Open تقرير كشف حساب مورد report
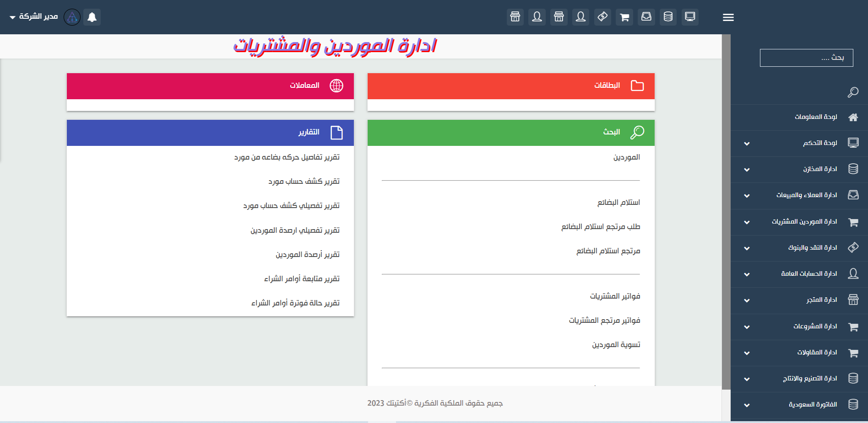The height and width of the screenshot is (423, 868). (304, 181)
